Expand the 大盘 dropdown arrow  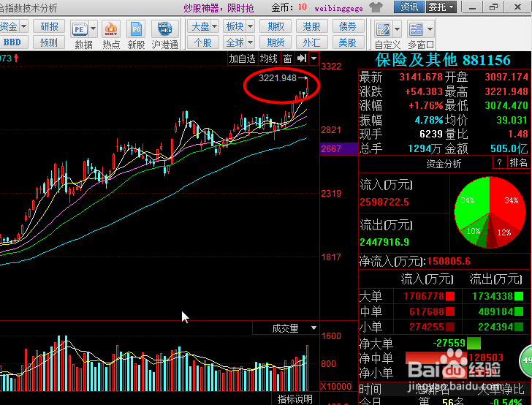point(214,26)
